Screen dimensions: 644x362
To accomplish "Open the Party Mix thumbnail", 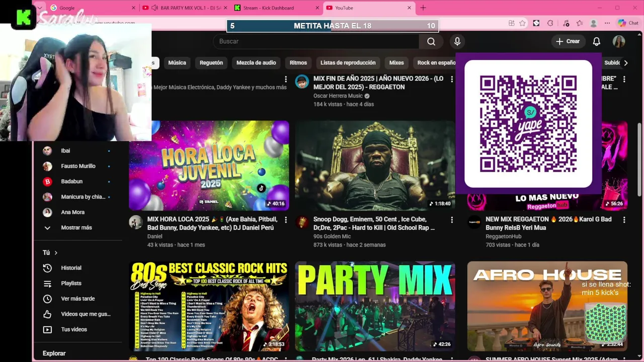I will (x=375, y=306).
